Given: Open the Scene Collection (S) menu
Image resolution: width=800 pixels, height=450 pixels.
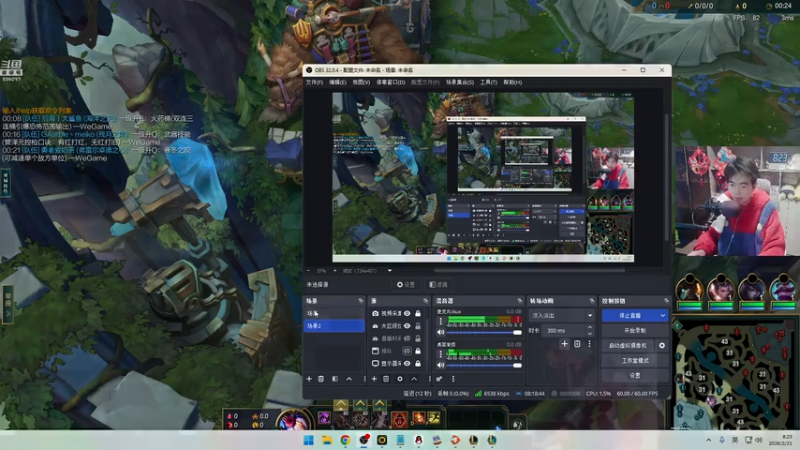Looking at the screenshot, I should 460,82.
